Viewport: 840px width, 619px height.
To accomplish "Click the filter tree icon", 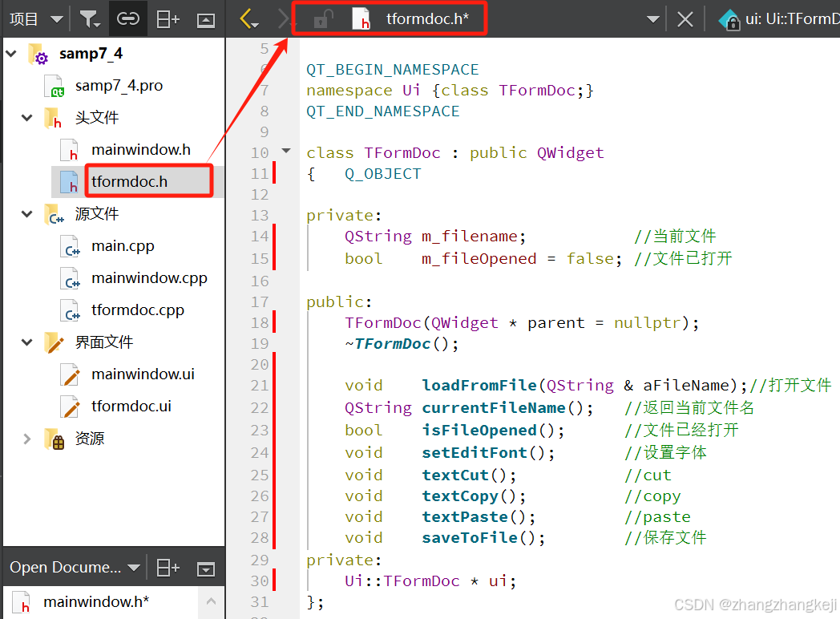I will 90,19.
